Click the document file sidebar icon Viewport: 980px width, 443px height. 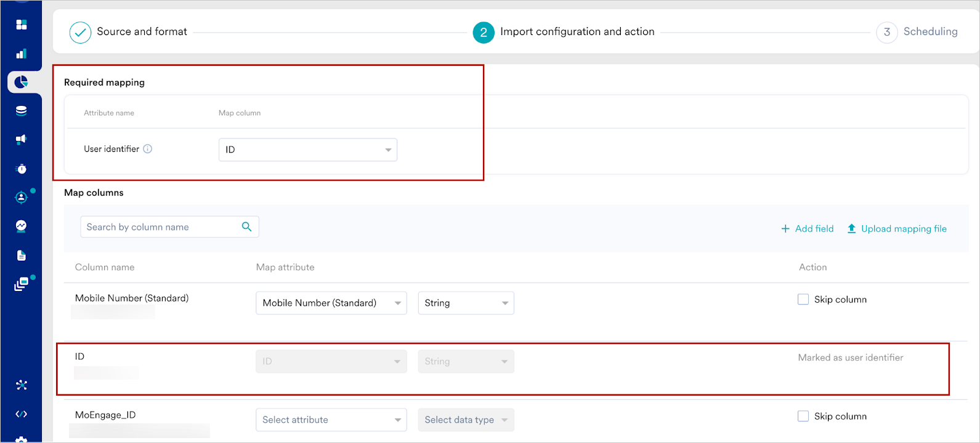[x=22, y=255]
